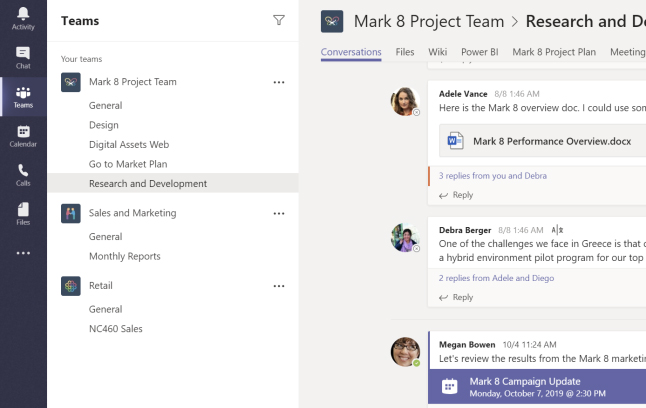Click Debra Berger's name on message
The width and height of the screenshot is (646, 408).
coord(465,230)
